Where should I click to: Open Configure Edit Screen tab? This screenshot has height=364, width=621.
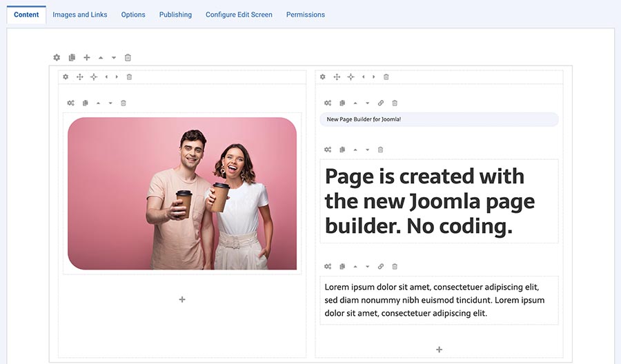[239, 14]
